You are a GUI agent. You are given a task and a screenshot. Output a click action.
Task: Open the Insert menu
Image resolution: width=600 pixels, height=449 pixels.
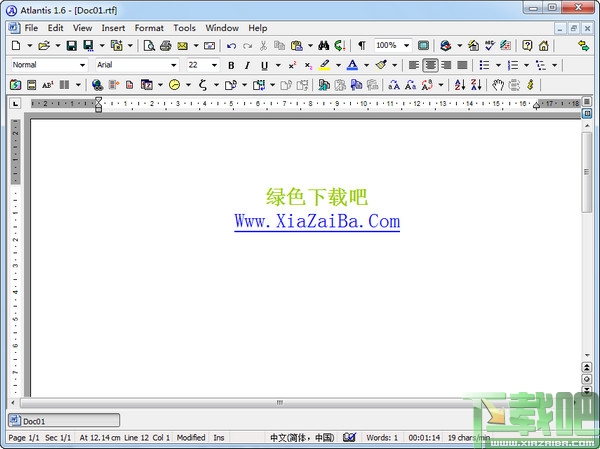point(113,28)
